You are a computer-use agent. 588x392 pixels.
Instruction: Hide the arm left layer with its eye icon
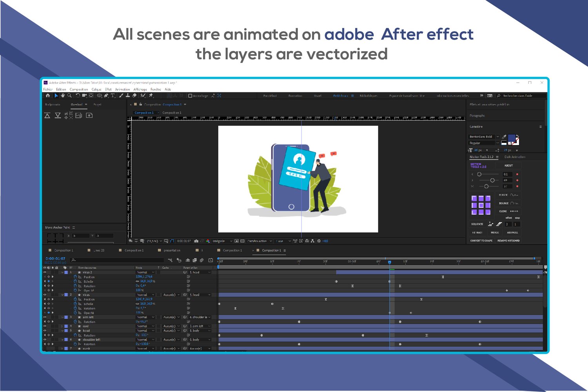(x=45, y=317)
